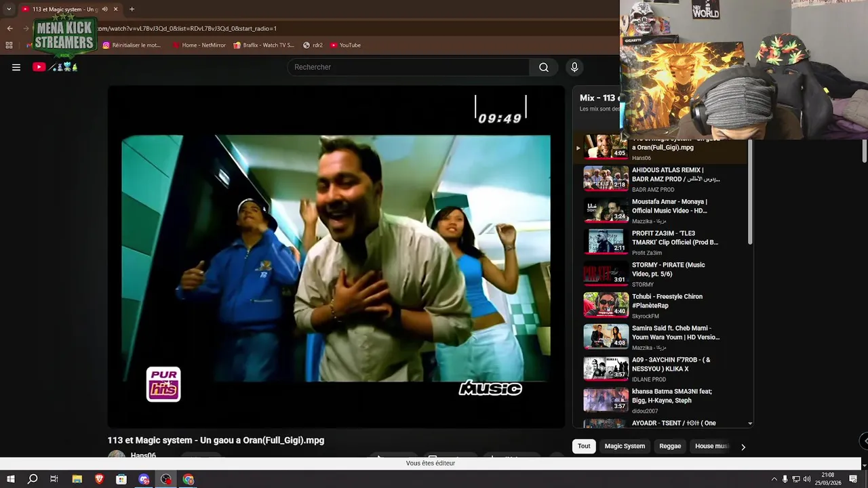The image size is (868, 488).
Task: Click the main video player
Action: click(336, 258)
